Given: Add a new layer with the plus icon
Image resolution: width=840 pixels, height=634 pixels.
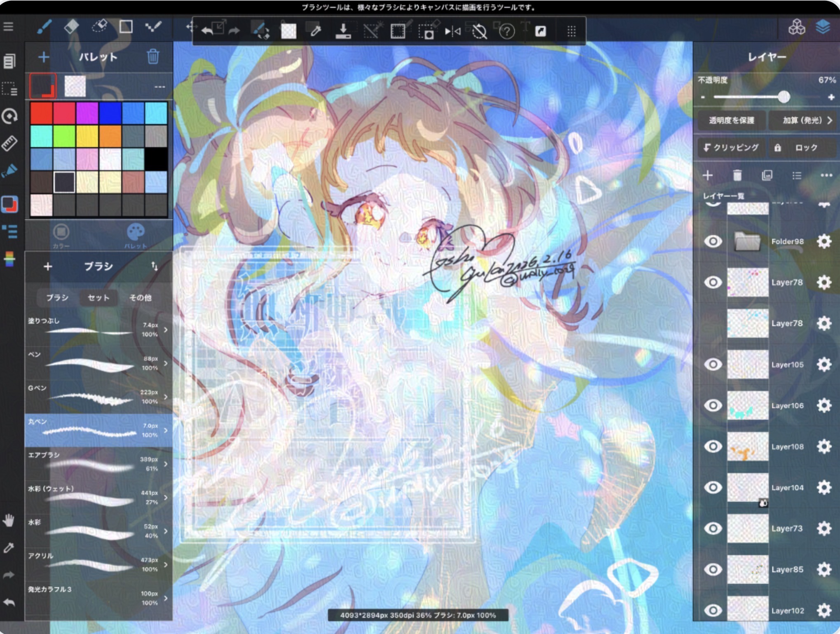Looking at the screenshot, I should (708, 176).
